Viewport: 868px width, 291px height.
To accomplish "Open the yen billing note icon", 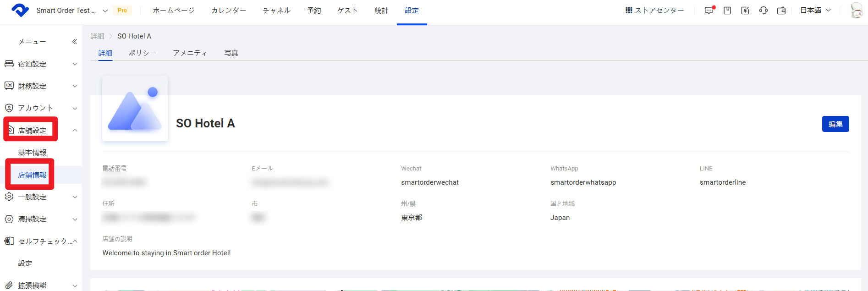I will (745, 11).
